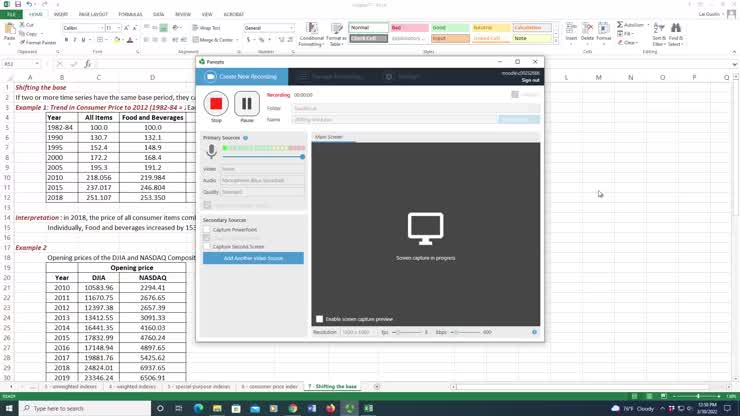The height and width of the screenshot is (416, 740).
Task: Click Add Another Video Source button
Action: [253, 258]
